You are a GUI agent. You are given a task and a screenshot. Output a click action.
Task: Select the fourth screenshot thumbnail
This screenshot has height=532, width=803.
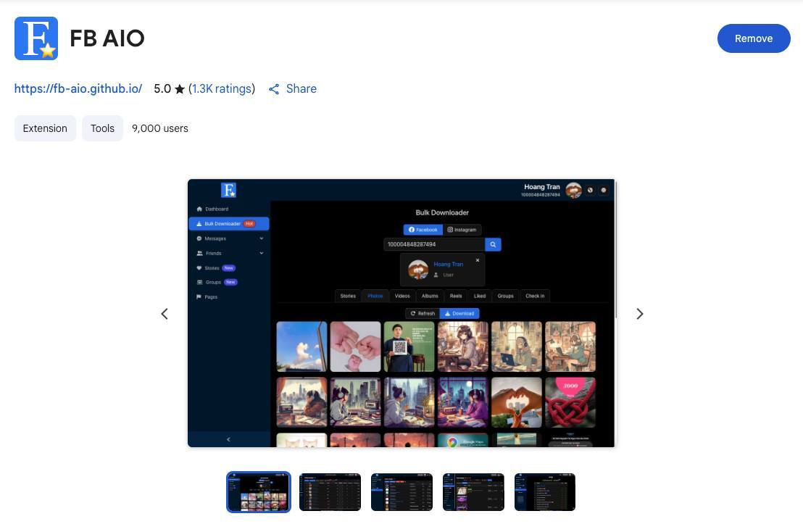click(x=474, y=492)
